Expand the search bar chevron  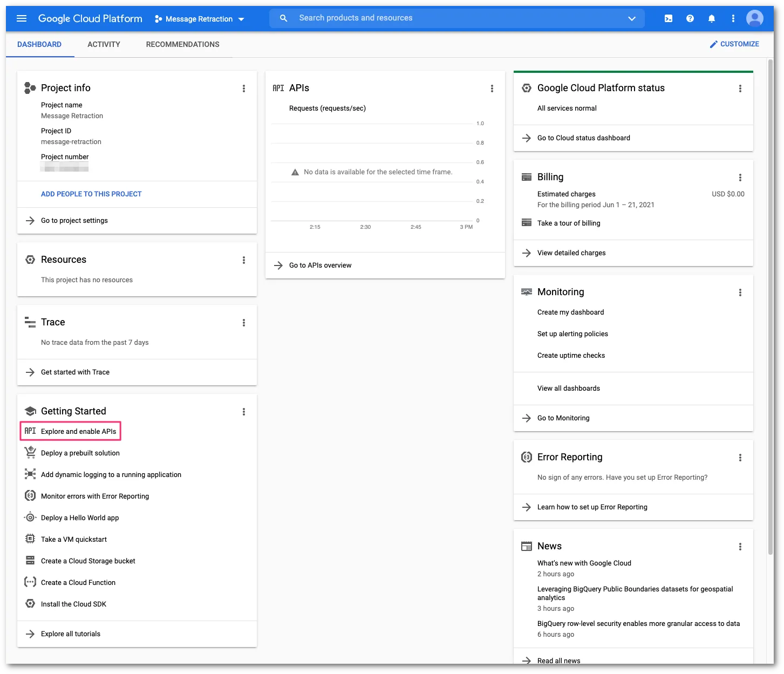pos(631,18)
